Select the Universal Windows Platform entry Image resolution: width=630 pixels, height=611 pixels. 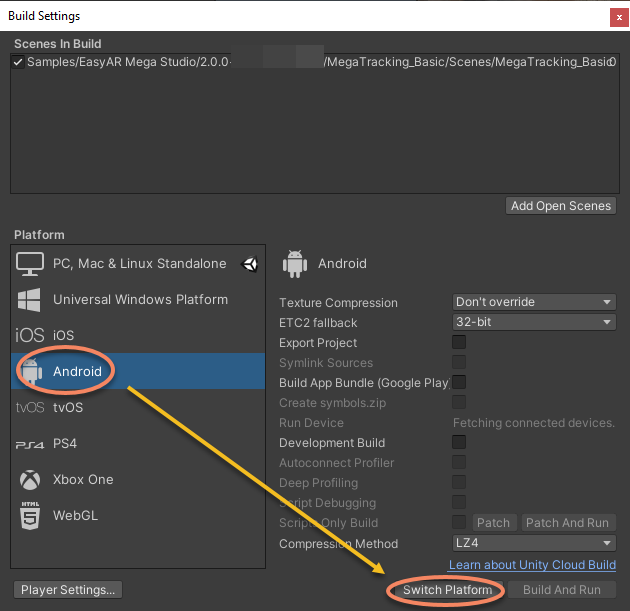point(140,300)
